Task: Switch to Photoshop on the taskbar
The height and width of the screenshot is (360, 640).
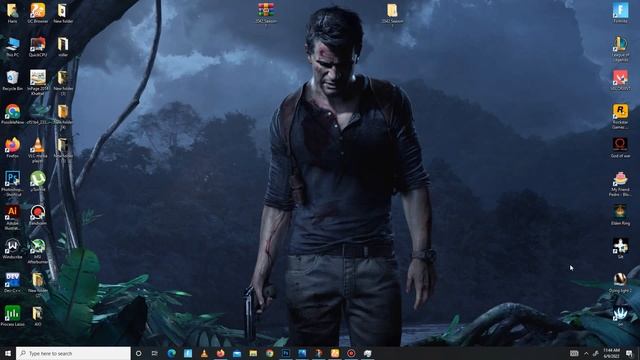Action: pyautogui.click(x=286, y=353)
